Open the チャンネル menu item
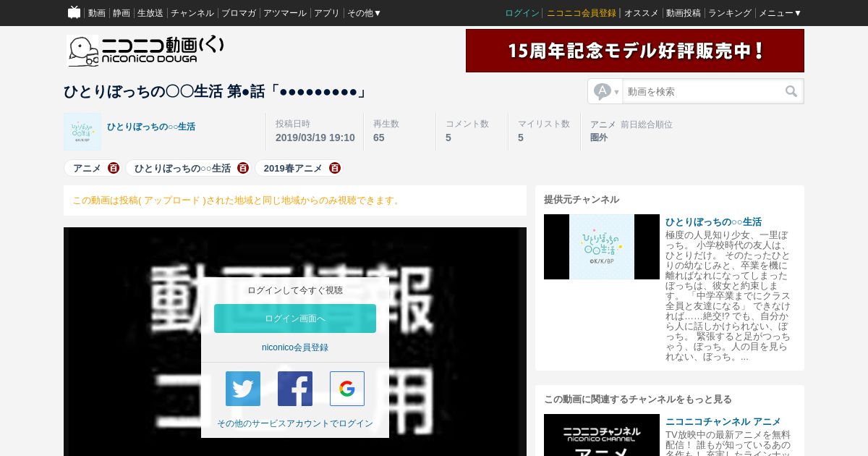868x456 pixels. click(192, 13)
